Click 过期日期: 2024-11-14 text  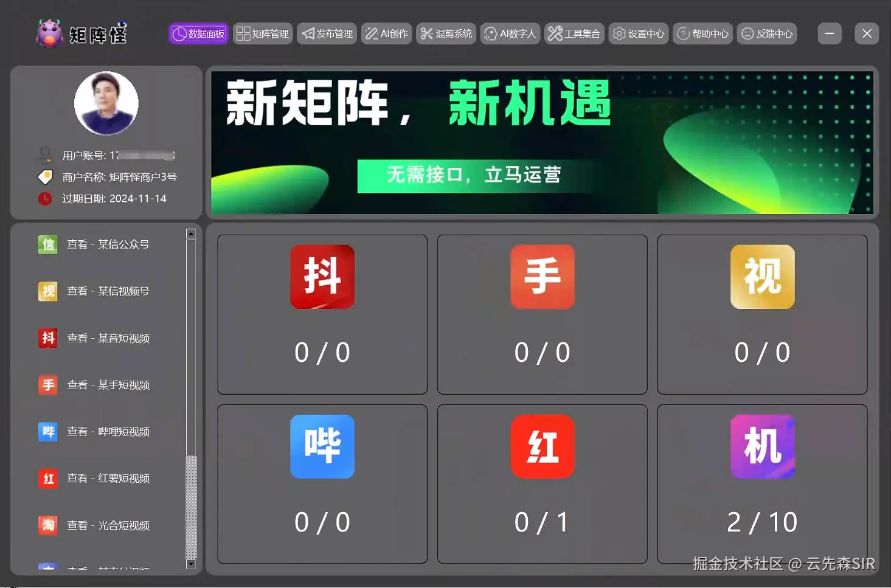click(x=114, y=198)
